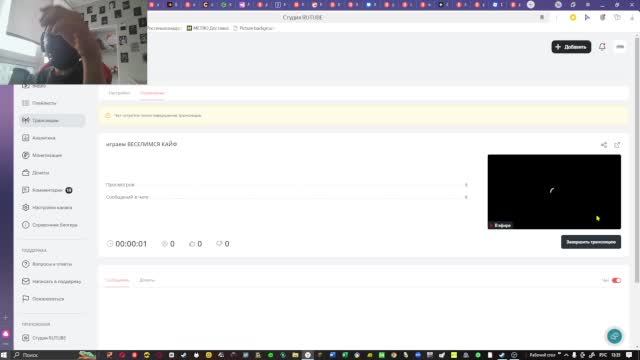Open the Windows notification center icon
The height and width of the screenshot is (360, 640).
tap(629, 355)
